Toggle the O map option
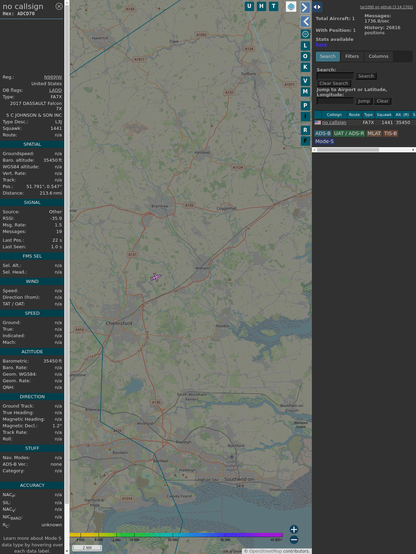The image size is (416, 554). pyautogui.click(x=305, y=56)
